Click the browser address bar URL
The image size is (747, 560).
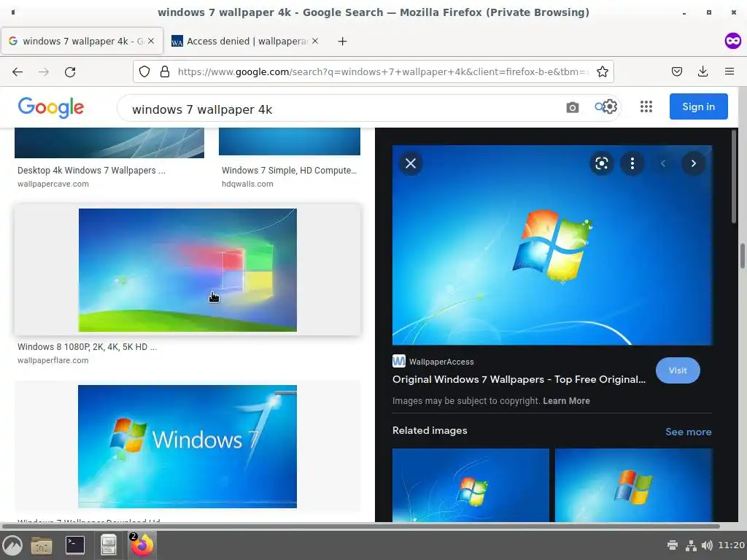pyautogui.click(x=382, y=72)
